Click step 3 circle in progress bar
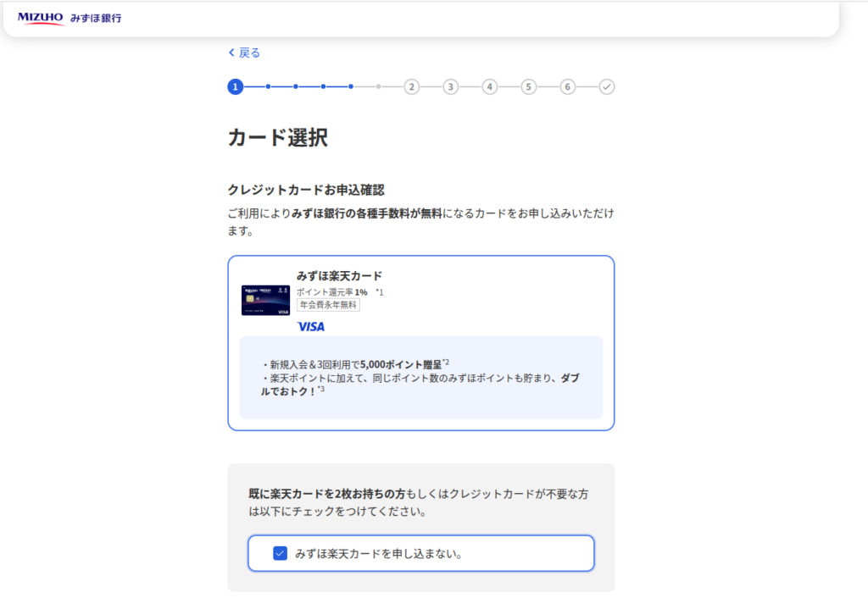This screenshot has height=598, width=868. pyautogui.click(x=450, y=86)
